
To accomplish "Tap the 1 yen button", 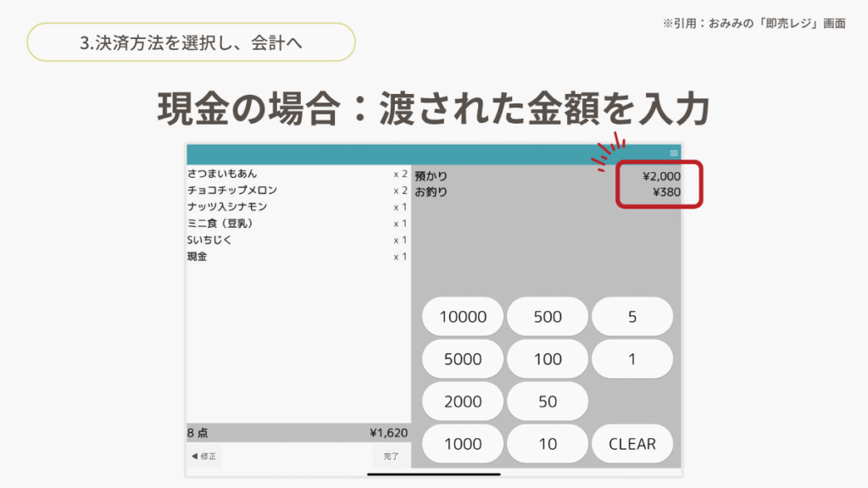I will 632,359.
